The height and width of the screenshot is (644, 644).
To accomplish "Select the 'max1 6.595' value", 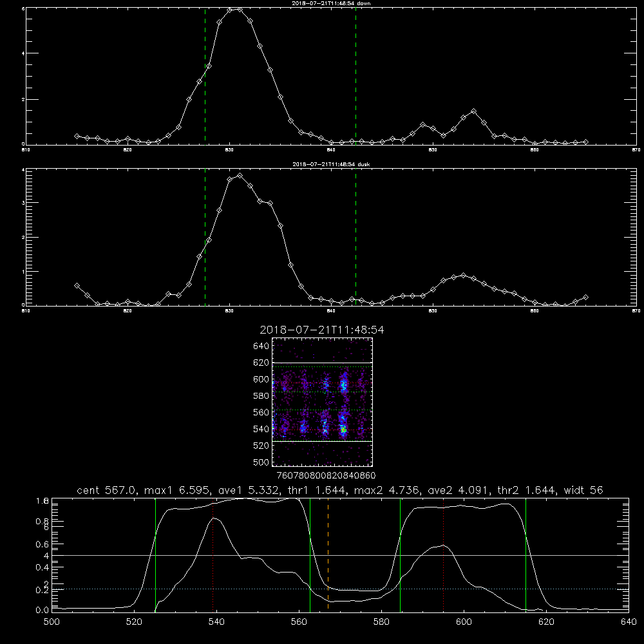I will coord(178,490).
